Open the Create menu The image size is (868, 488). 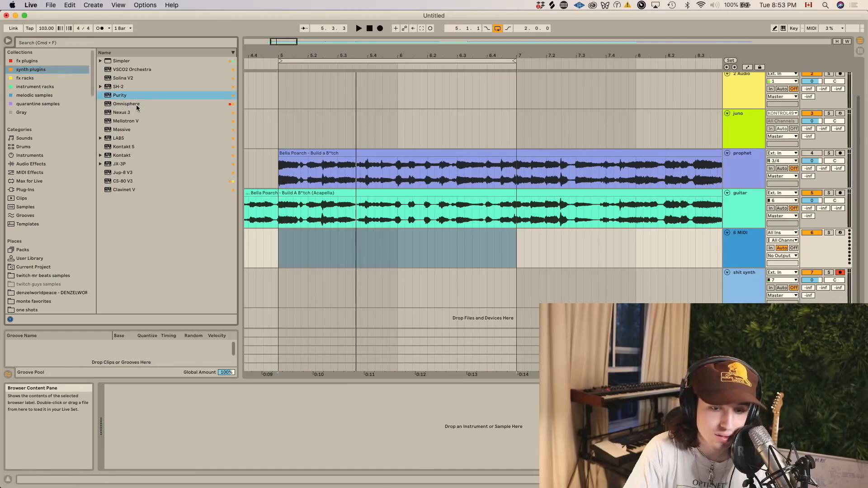[x=93, y=5]
